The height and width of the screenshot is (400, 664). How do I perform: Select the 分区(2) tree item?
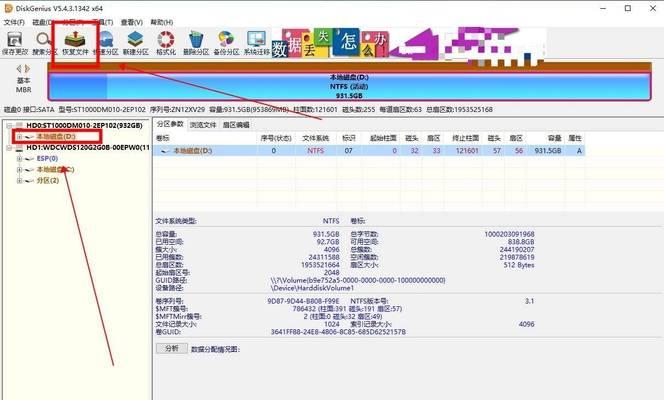coord(48,181)
